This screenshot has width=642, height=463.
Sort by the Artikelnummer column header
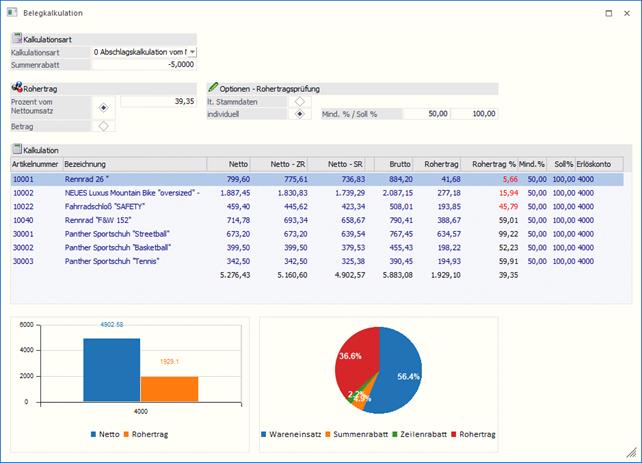tap(35, 164)
